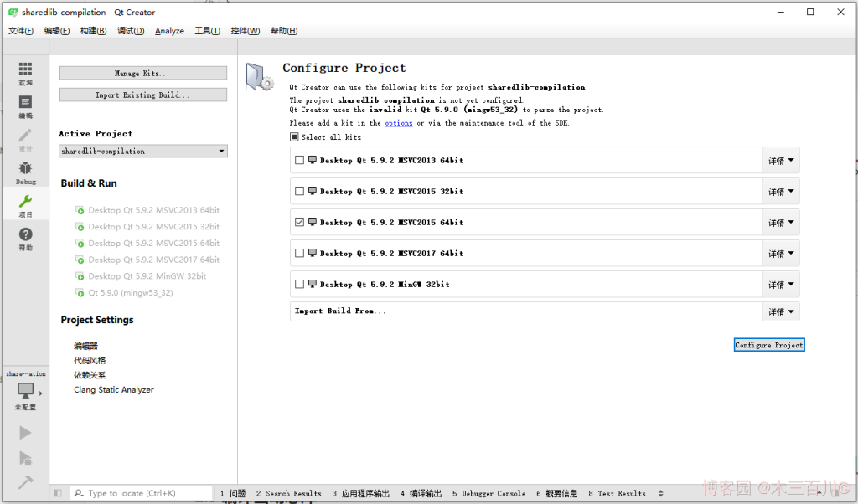Click the Build hammer icon
Viewport: 858px width, 504px height.
[x=25, y=482]
